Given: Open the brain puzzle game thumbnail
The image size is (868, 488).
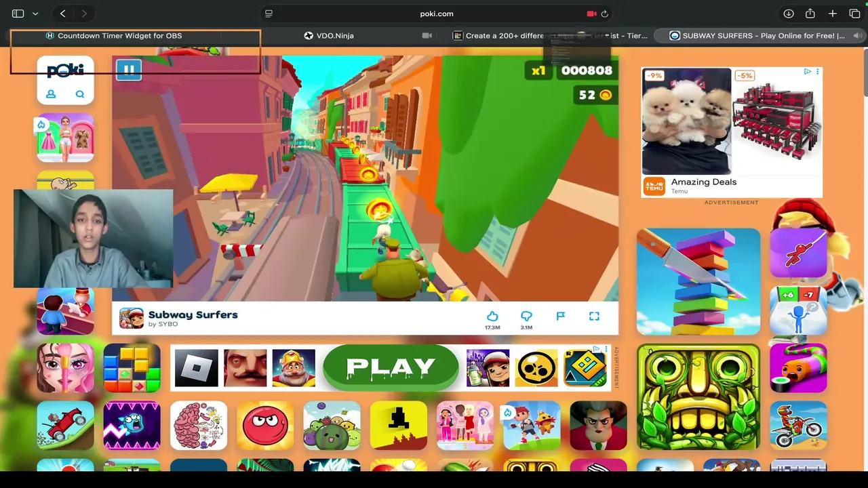Looking at the screenshot, I should point(199,426).
